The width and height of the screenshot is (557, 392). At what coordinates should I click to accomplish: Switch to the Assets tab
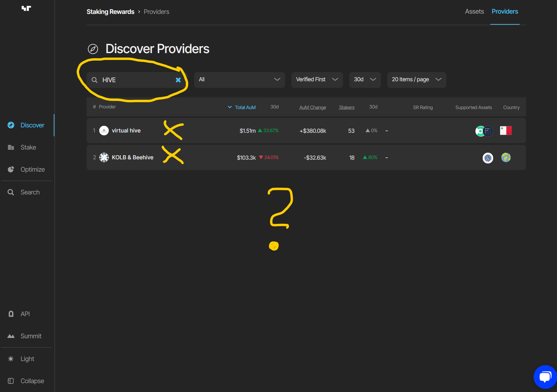coord(474,11)
